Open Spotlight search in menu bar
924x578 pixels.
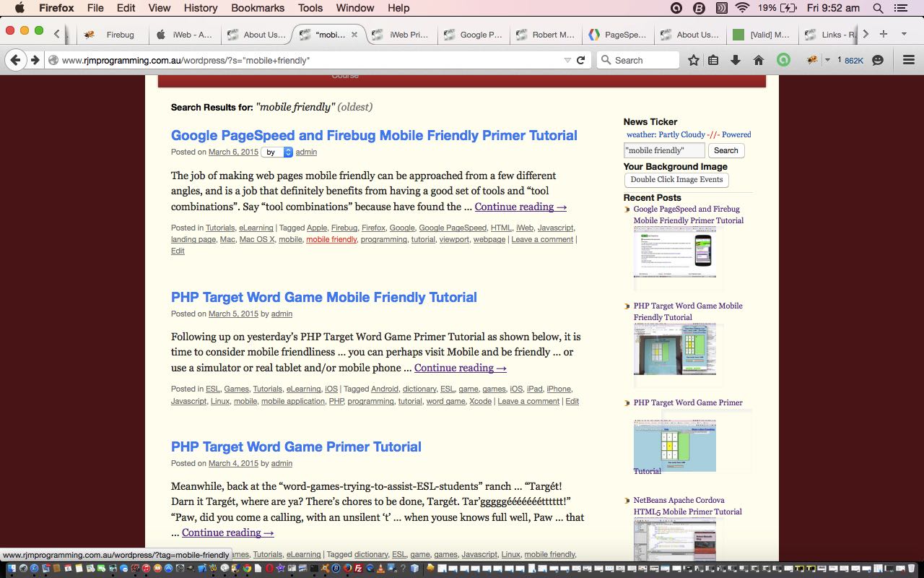(878, 8)
